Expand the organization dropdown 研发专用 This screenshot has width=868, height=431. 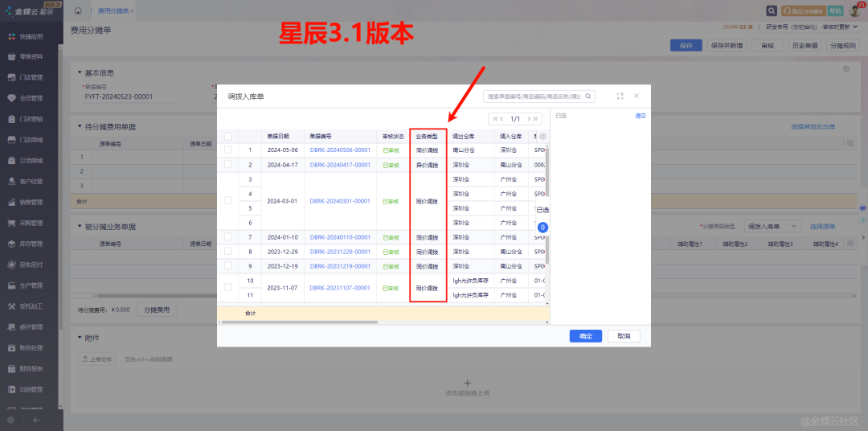(810, 27)
